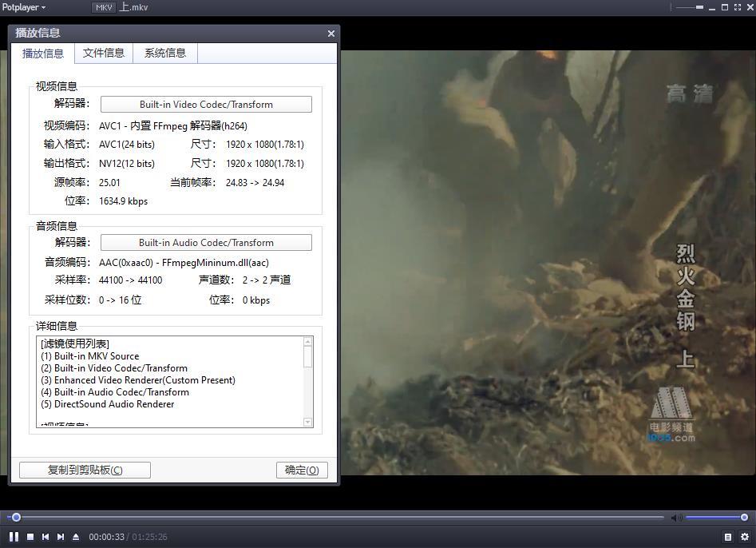Viewport: 756px width, 548px height.
Task: Click the Built-in Video Codec/Transform button
Action: tap(206, 105)
